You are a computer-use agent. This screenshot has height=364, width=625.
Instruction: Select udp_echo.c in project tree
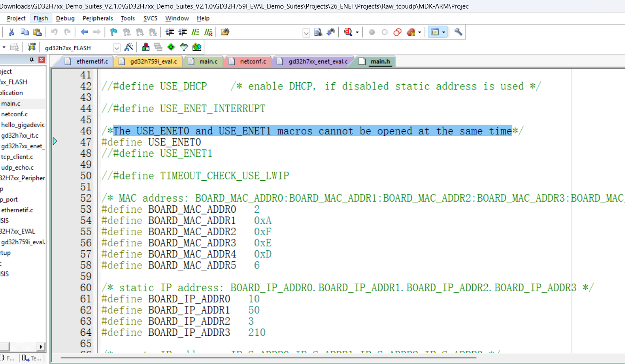click(x=17, y=168)
